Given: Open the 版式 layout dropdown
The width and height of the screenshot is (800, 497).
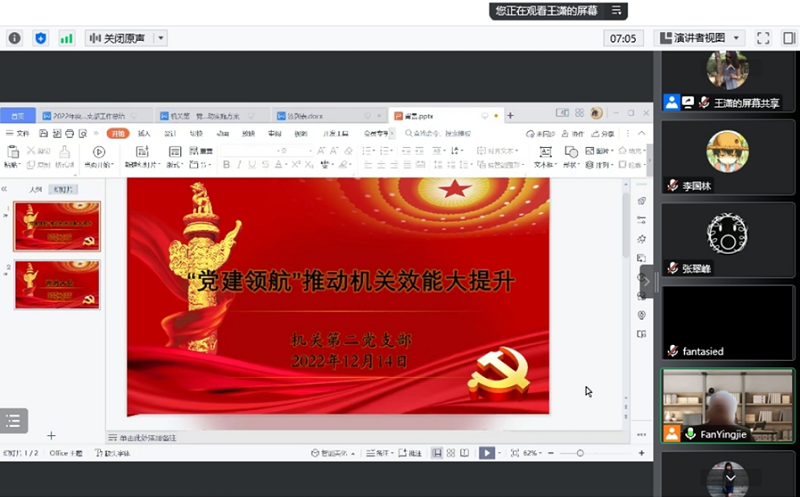Looking at the screenshot, I should click(x=175, y=164).
